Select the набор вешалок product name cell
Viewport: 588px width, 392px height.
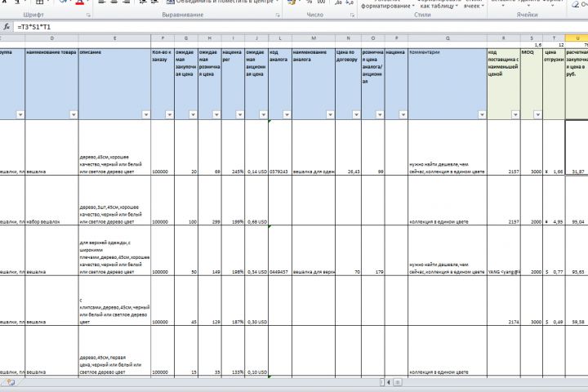51,200
